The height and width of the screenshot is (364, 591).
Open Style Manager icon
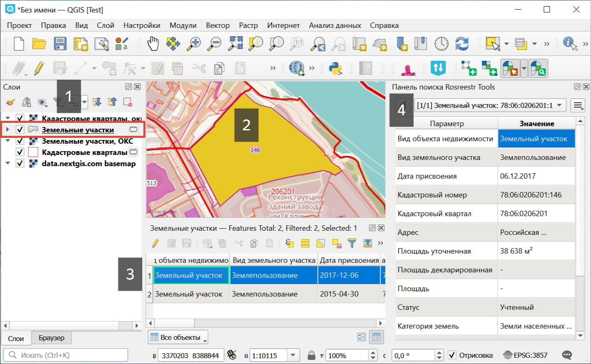point(122,43)
